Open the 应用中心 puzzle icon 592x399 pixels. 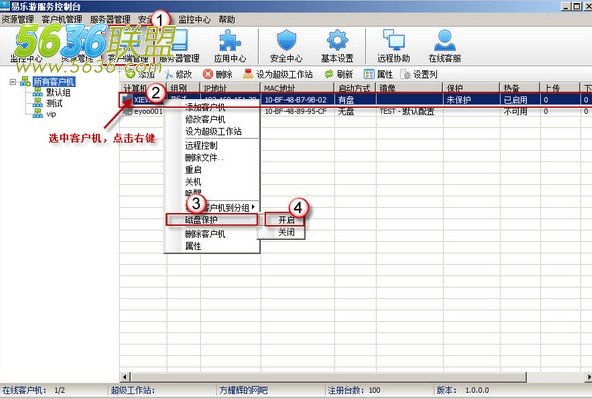[x=230, y=46]
